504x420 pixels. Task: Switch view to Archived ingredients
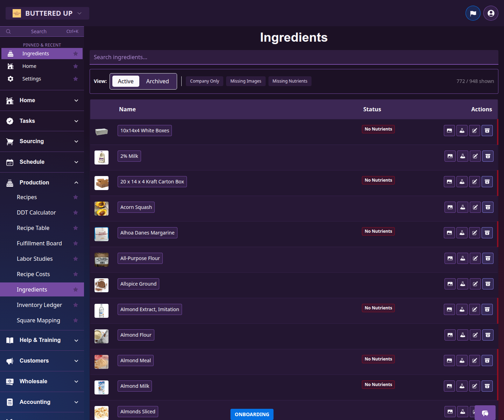pos(157,81)
